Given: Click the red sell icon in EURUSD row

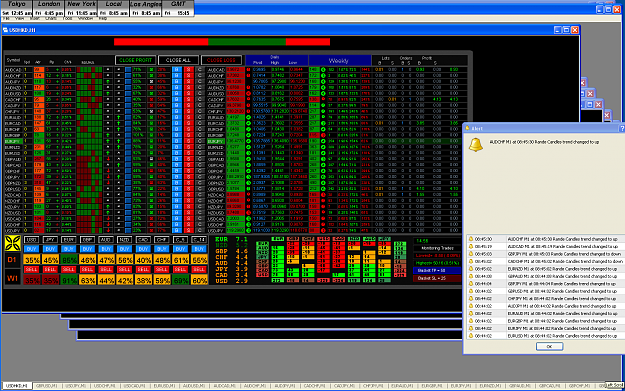Looking at the screenshot, I should tap(189, 153).
